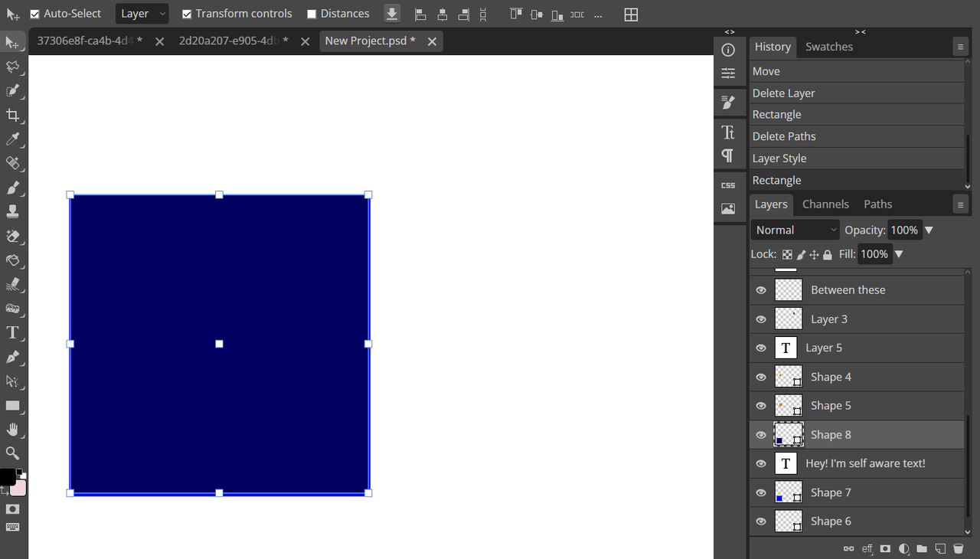The width and height of the screenshot is (980, 559).
Task: Open the Layer/Group auto-select dropdown
Action: coord(142,14)
